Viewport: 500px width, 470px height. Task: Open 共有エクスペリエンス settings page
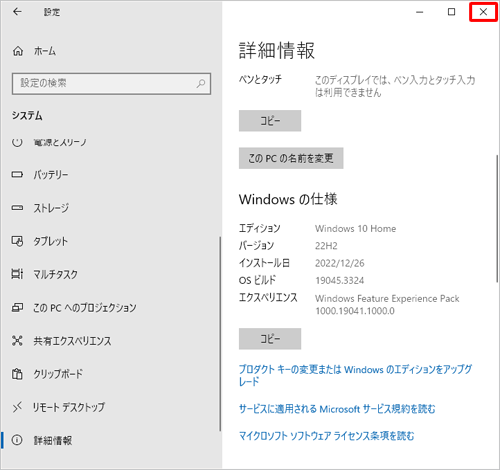click(x=72, y=341)
